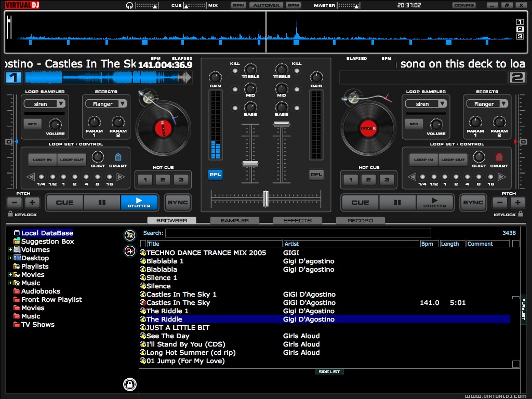Click in the browser Search field

[x=298, y=233]
